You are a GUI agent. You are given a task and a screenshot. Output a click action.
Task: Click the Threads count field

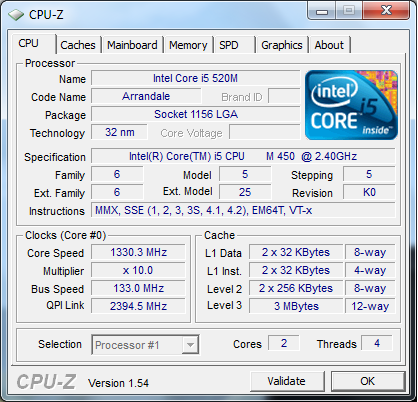[x=377, y=343]
